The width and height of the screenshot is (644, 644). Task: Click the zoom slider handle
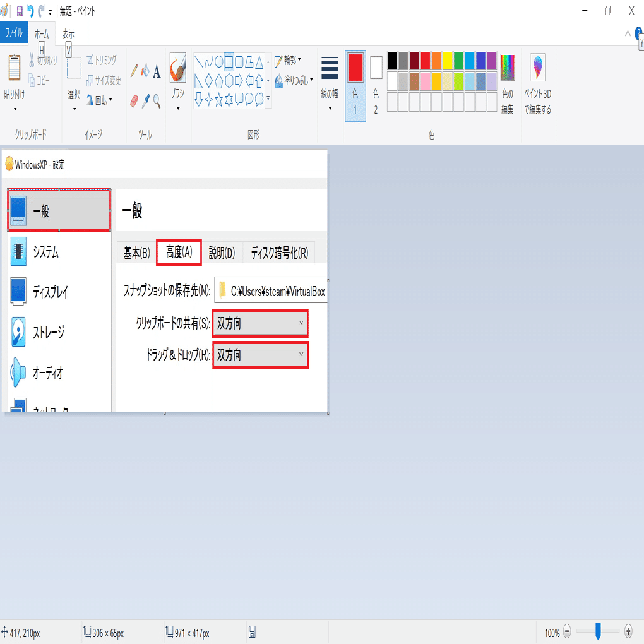[x=599, y=631]
